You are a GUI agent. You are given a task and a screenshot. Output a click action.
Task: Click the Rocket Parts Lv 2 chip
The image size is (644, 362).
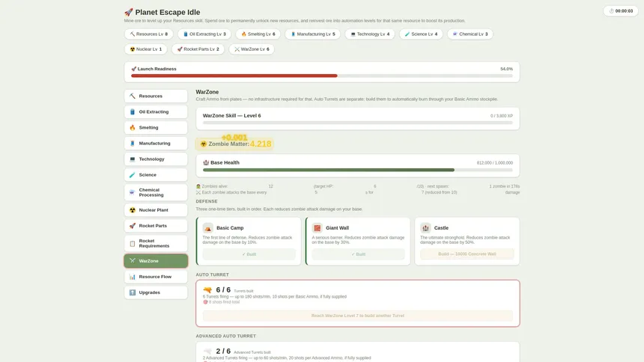click(x=198, y=49)
